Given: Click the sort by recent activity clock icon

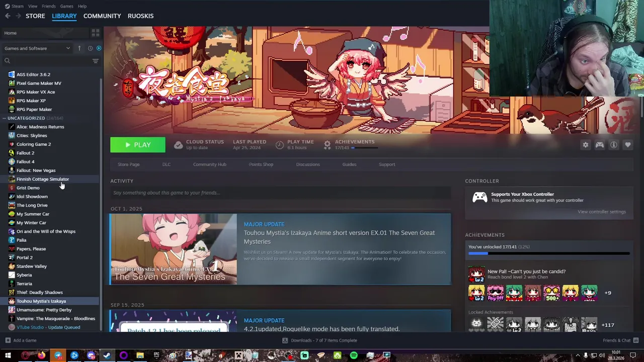Looking at the screenshot, I should [90, 48].
